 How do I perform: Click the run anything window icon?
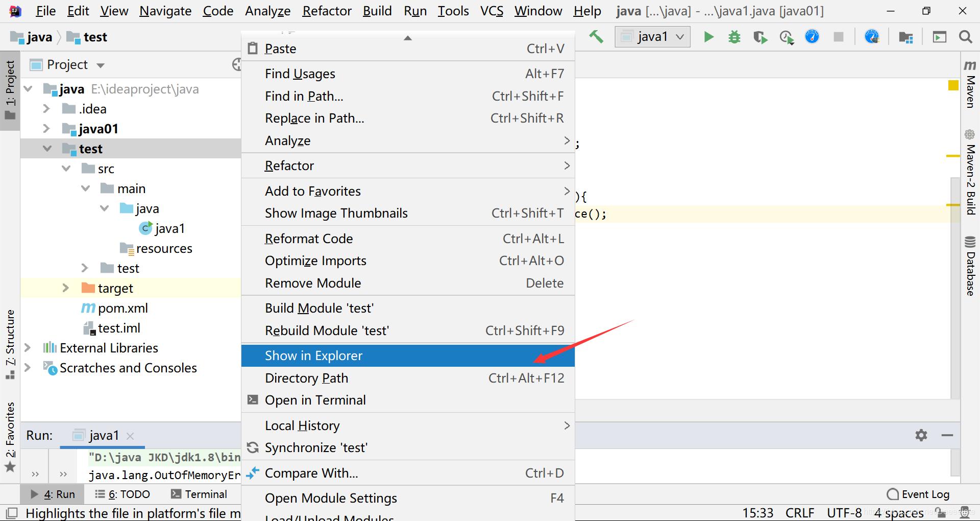coord(939,37)
